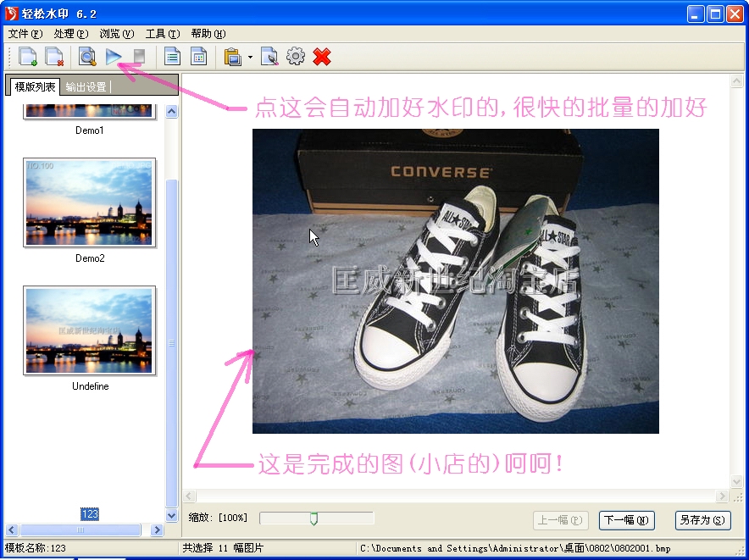This screenshot has width=749, height=560.
Task: Open the 帮助(H) menu
Action: (x=208, y=33)
